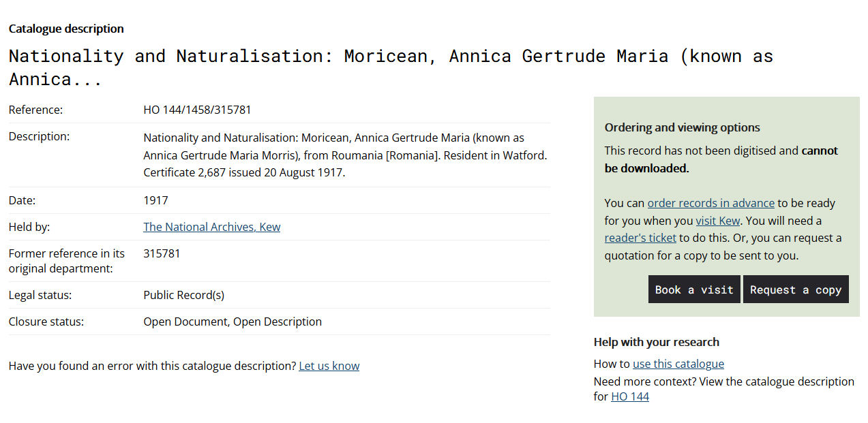Click the "Ordering and viewing options" heading
868x423 pixels.
683,127
